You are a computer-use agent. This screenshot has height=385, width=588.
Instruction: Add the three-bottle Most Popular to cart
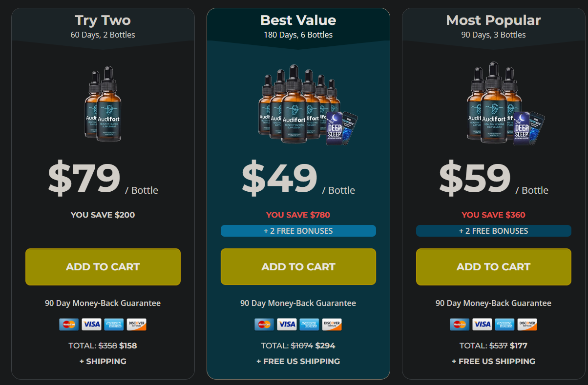pyautogui.click(x=494, y=267)
